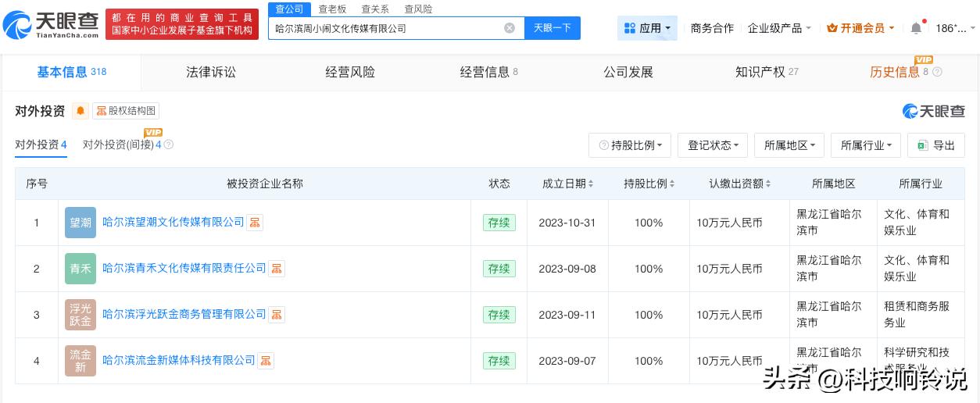Click the red banner 都在用的商业查询工具
This screenshot has height=403, width=980.
[x=182, y=24]
